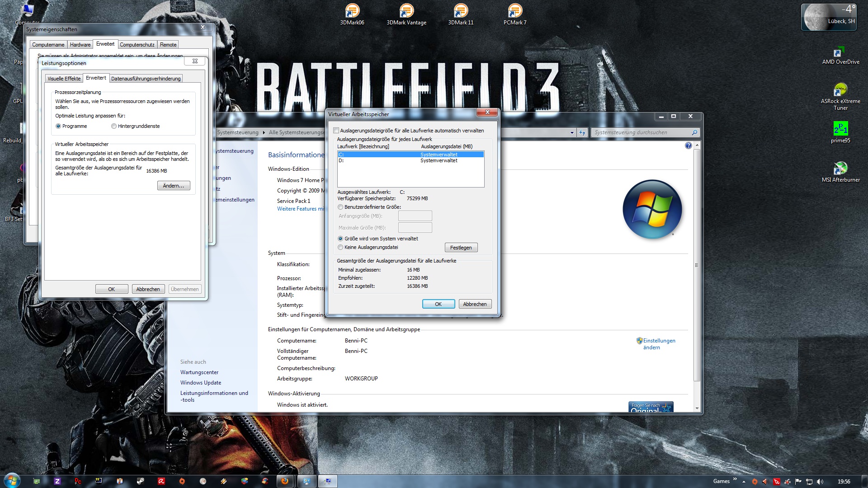Select Hintergrunddienste radio button
This screenshot has height=488, width=868.
tap(114, 126)
